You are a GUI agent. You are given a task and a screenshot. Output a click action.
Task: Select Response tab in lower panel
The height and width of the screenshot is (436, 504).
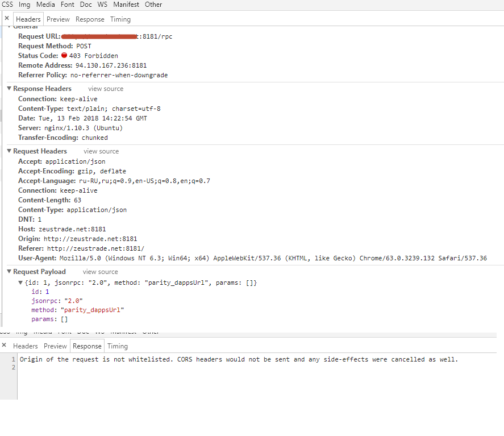click(87, 346)
